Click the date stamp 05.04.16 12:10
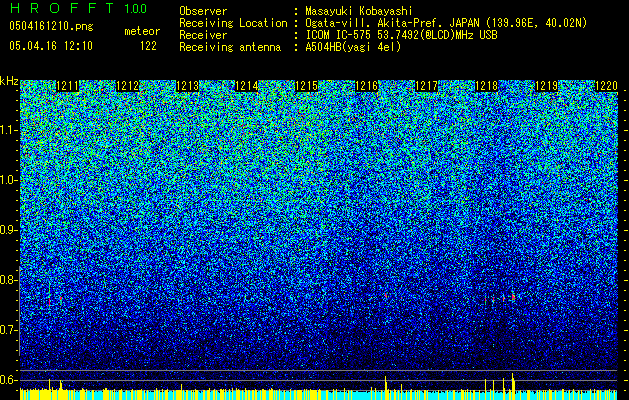 (51, 46)
